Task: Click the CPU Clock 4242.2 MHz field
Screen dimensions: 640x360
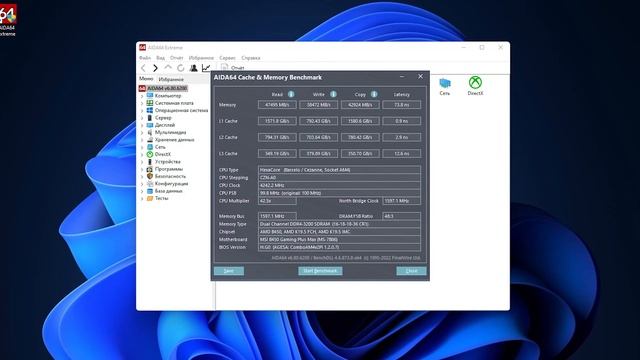Action: (339, 185)
